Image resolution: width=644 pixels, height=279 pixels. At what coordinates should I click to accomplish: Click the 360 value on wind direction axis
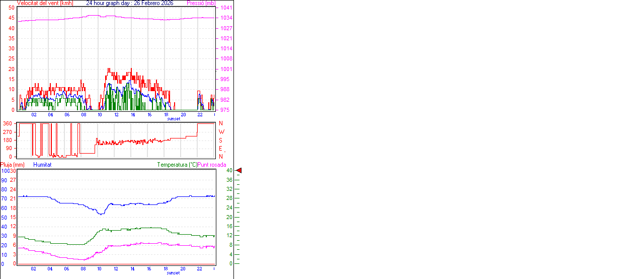pos(8,123)
